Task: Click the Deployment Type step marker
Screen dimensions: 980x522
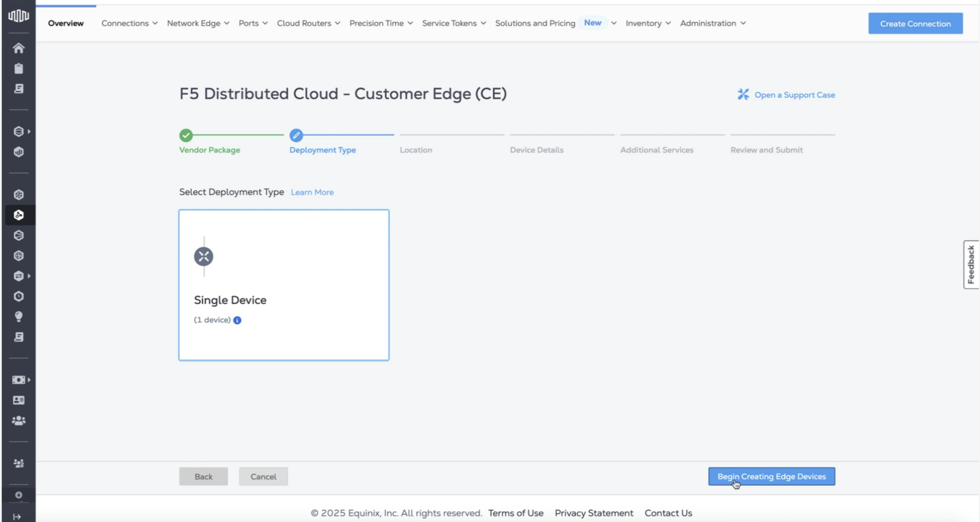Action: click(296, 135)
